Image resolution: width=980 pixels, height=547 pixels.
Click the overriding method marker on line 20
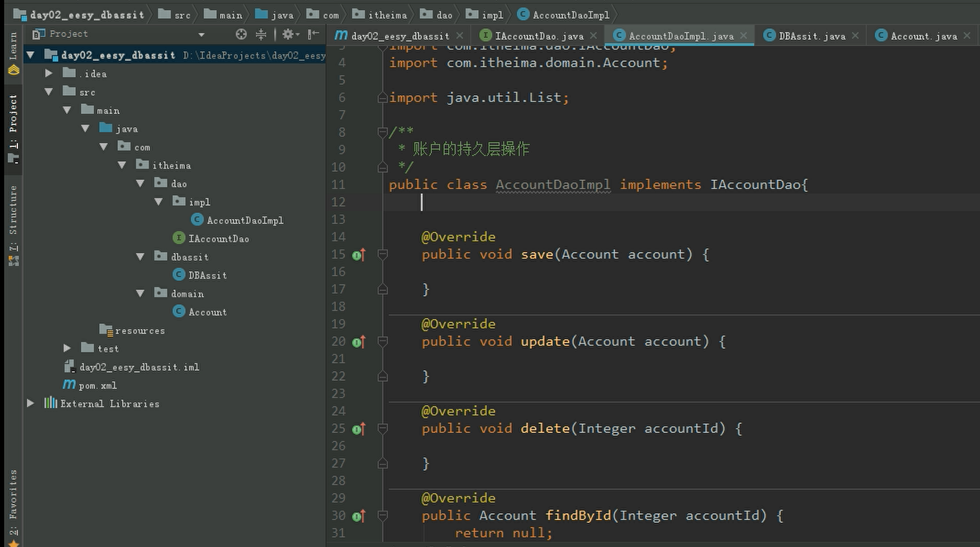click(x=359, y=342)
